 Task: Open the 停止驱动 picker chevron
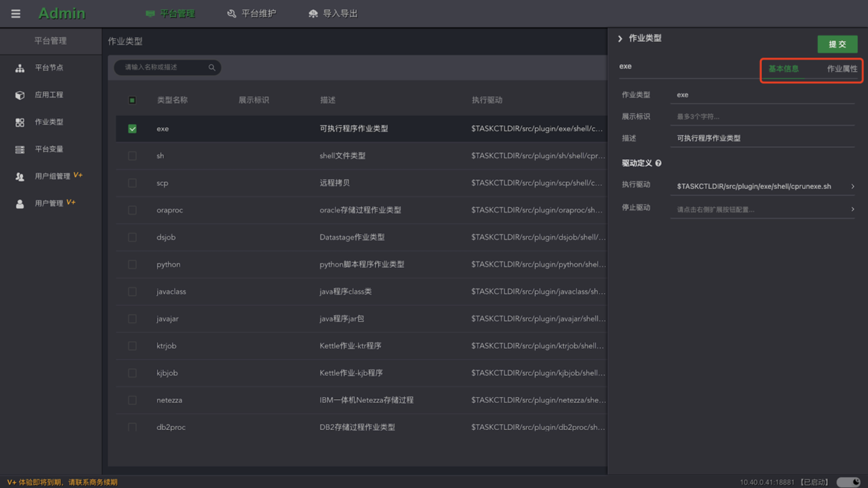[852, 209]
